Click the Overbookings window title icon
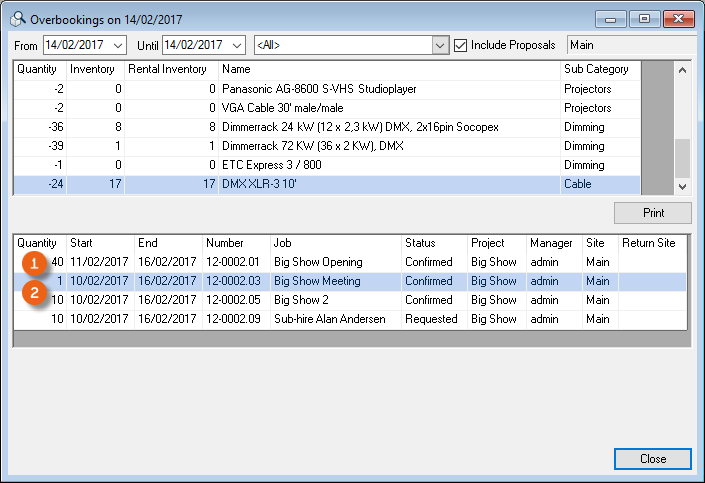Viewport: 705px width, 483px height. click(17, 18)
